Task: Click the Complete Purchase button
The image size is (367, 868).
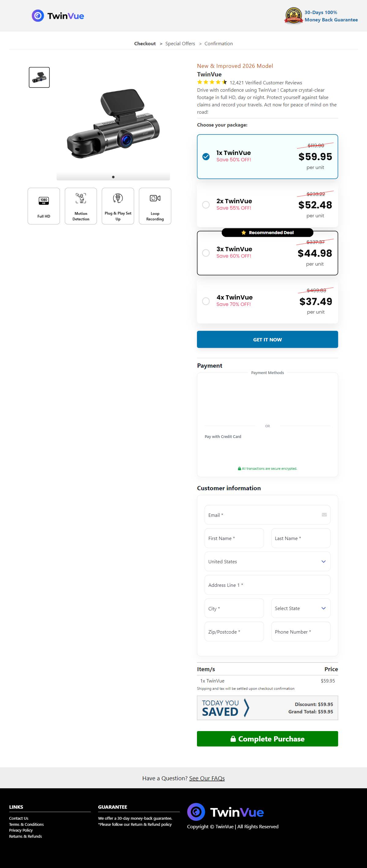Action: [x=267, y=739]
